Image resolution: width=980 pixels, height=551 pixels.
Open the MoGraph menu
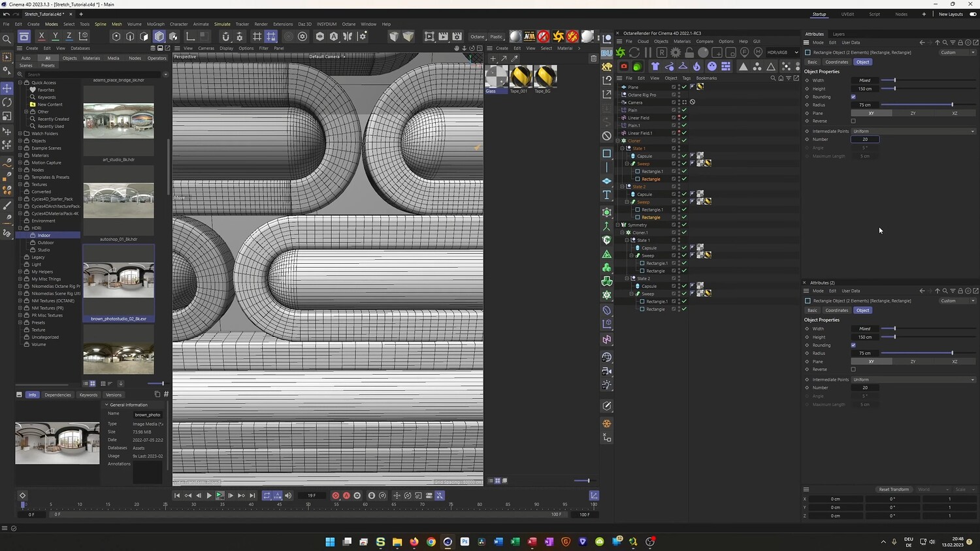click(x=155, y=24)
